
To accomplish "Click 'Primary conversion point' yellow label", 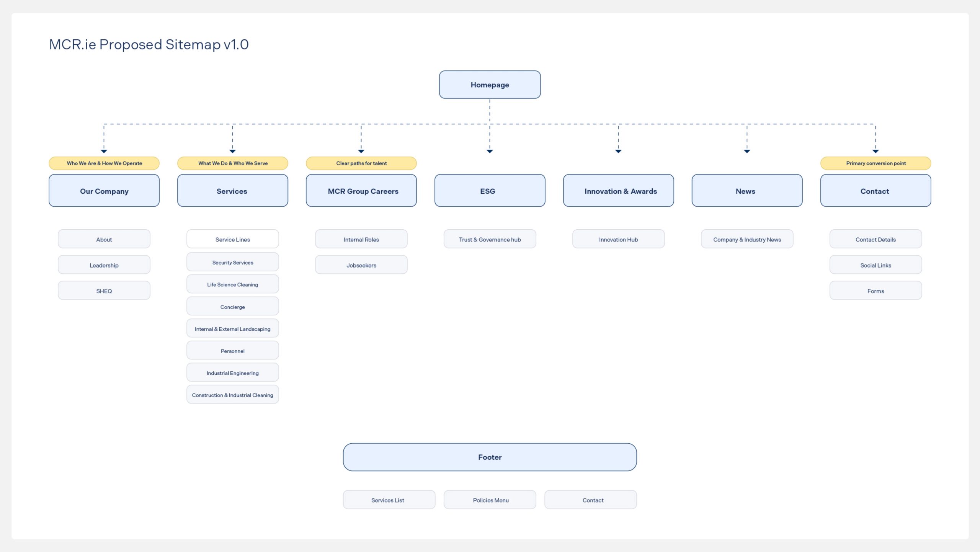I will tap(875, 163).
